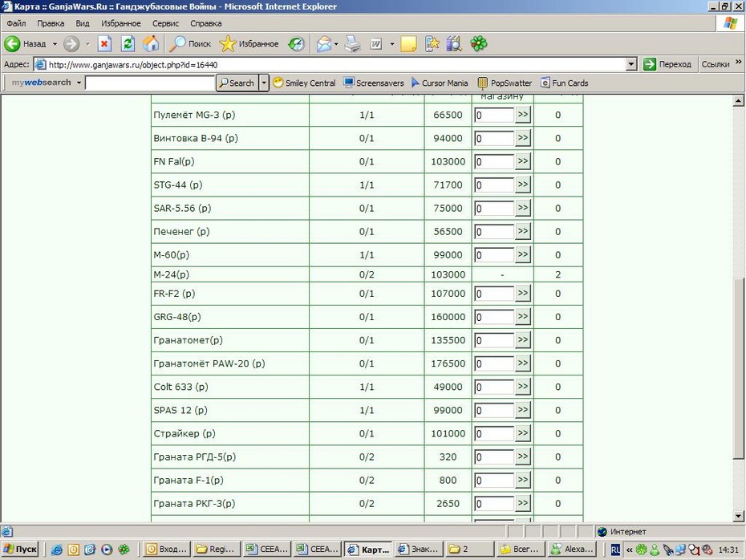Viewport: 746px width, 560px height.
Task: Switch to the Знак... taskbar window
Action: (x=420, y=549)
